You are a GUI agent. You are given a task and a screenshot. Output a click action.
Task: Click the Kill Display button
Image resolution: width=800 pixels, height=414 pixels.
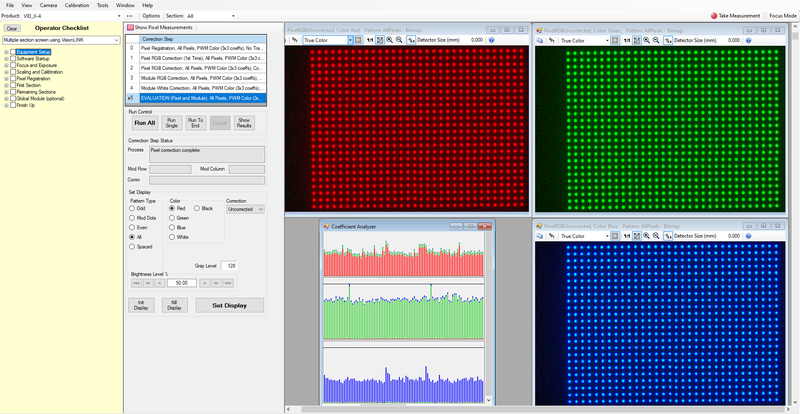[x=174, y=305]
